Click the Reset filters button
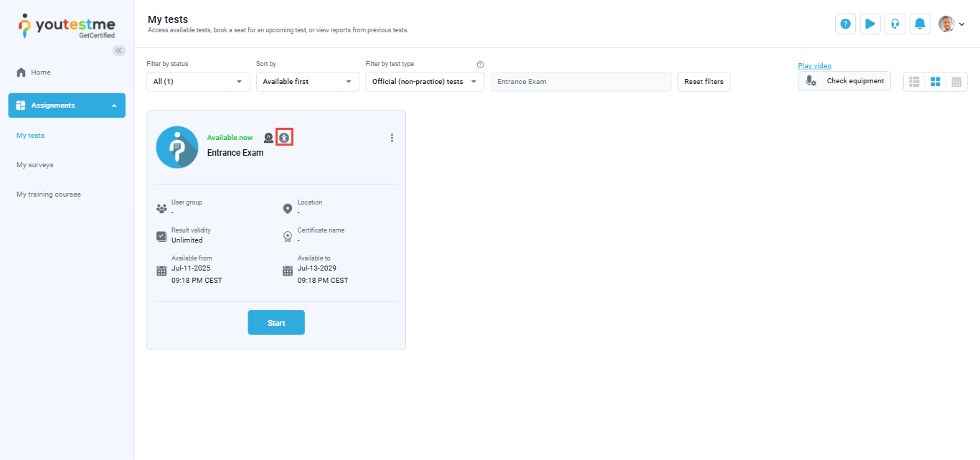The width and height of the screenshot is (980, 460). click(704, 82)
